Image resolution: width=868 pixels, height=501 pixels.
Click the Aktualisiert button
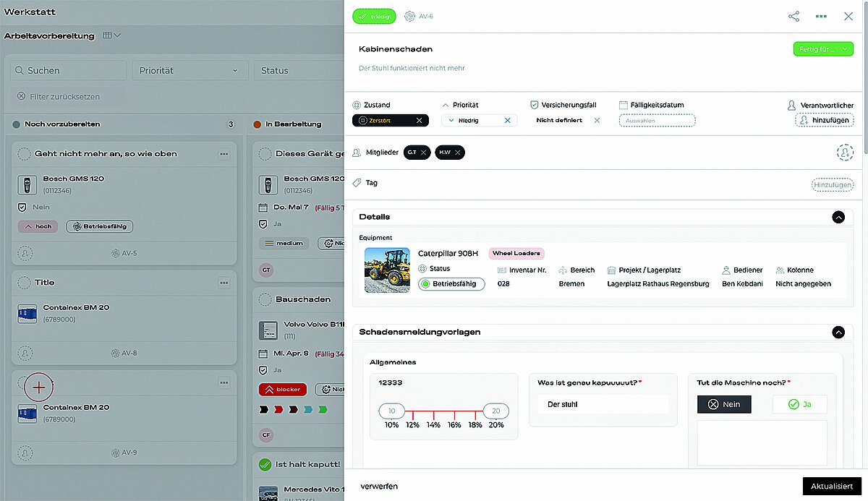(x=832, y=487)
